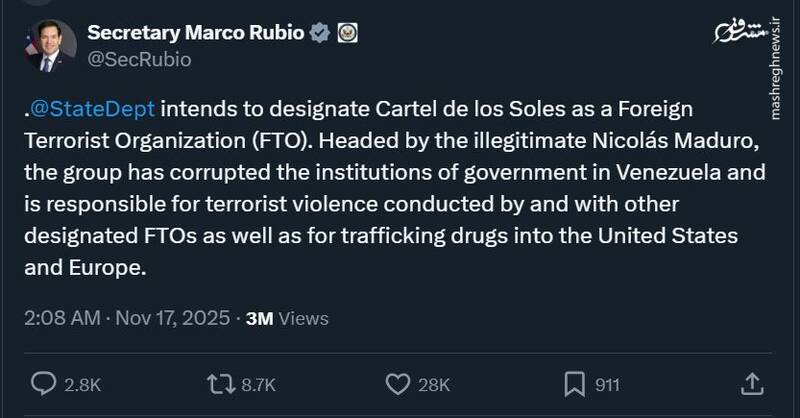
Task: Click the reply speech bubble icon
Action: tap(44, 383)
